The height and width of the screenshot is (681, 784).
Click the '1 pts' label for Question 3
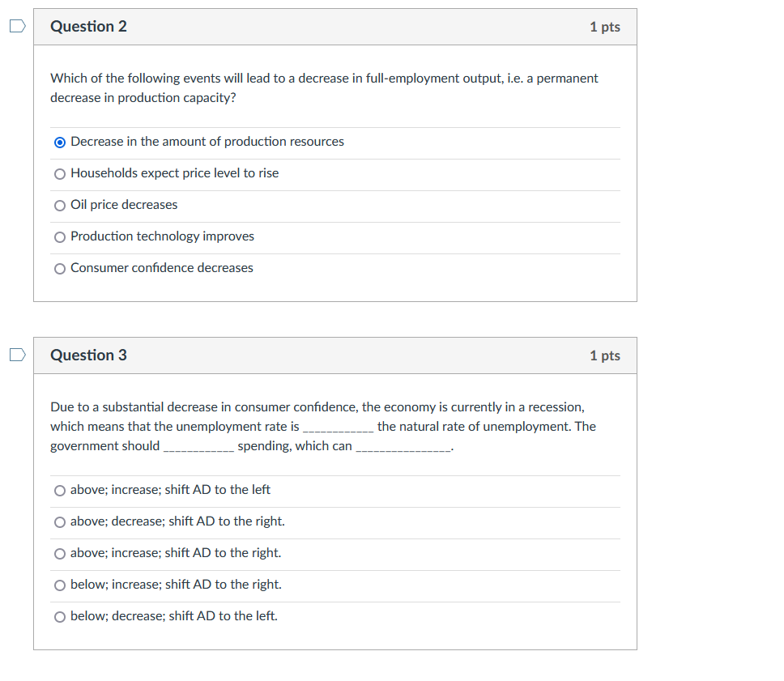[x=605, y=355]
